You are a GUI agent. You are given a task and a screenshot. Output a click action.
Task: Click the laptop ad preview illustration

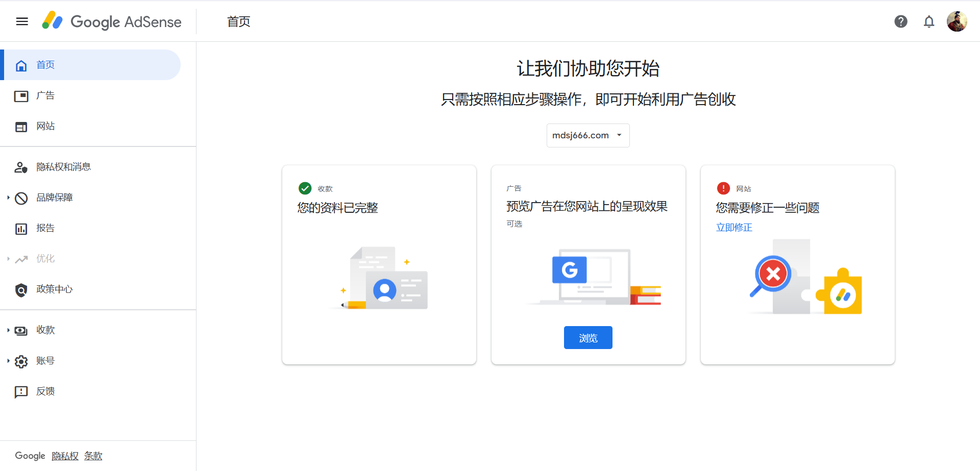pyautogui.click(x=595, y=277)
